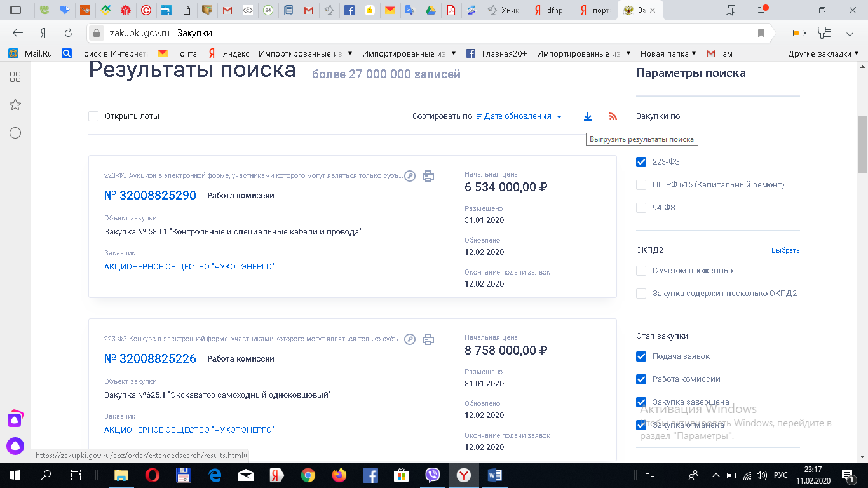The height and width of the screenshot is (488, 868).
Task: Open purchase link № 32008825290
Action: click(150, 195)
